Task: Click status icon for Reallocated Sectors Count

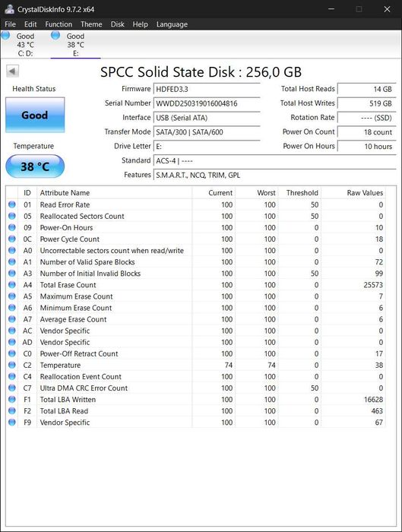Action: point(12,216)
